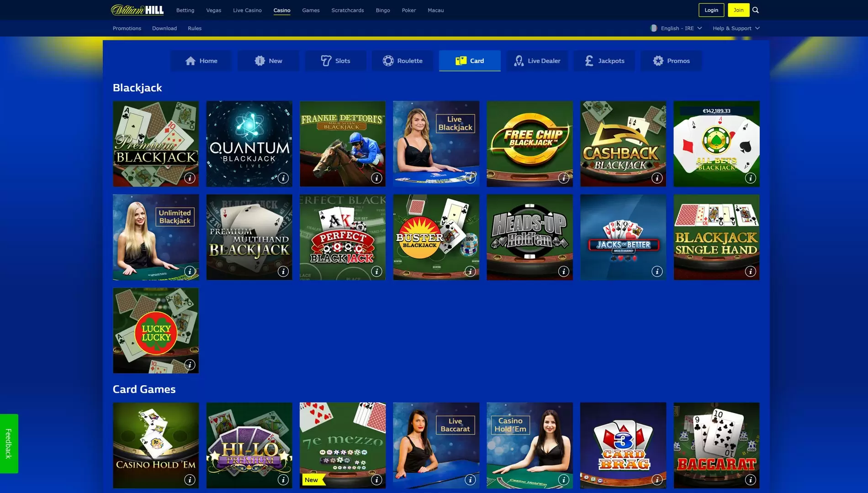View info icon on Baccarat tile
This screenshot has width=868, height=493.
point(750,480)
